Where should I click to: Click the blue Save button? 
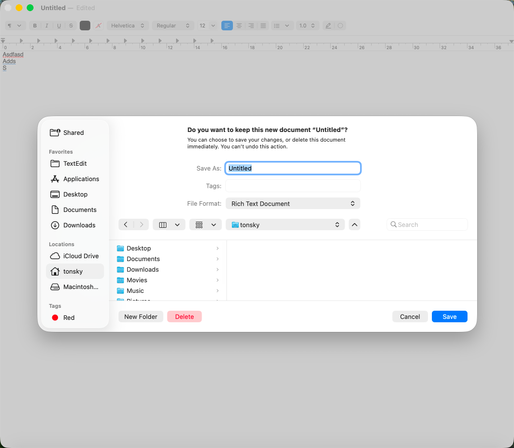[x=449, y=317]
